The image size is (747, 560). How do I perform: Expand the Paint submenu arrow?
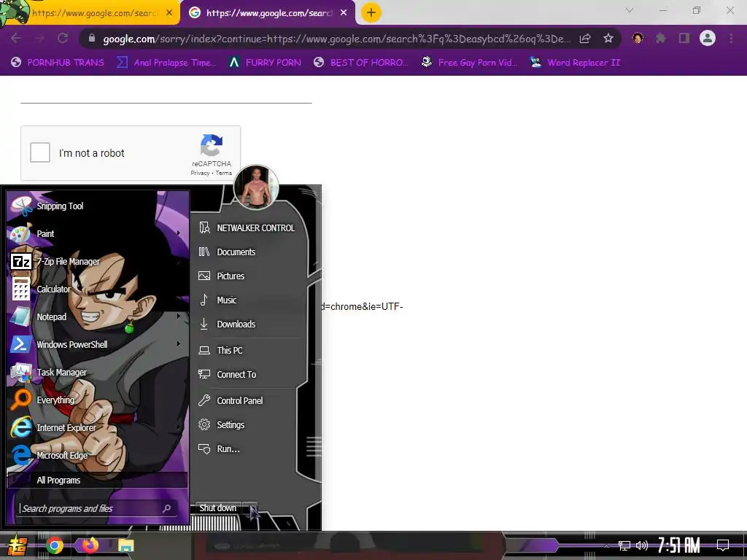point(179,233)
